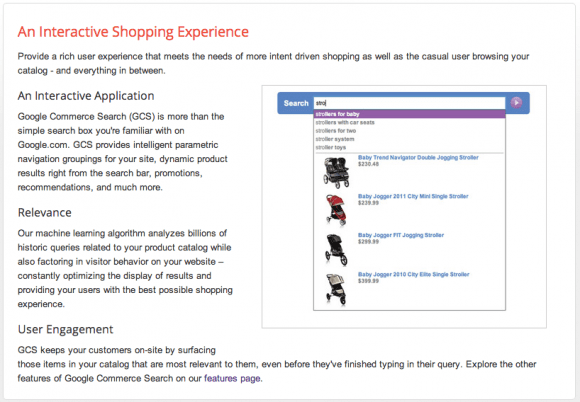Screen dimensions: 580x402
Task: Click the 'An Interactive Application' heading
Action: pos(86,96)
